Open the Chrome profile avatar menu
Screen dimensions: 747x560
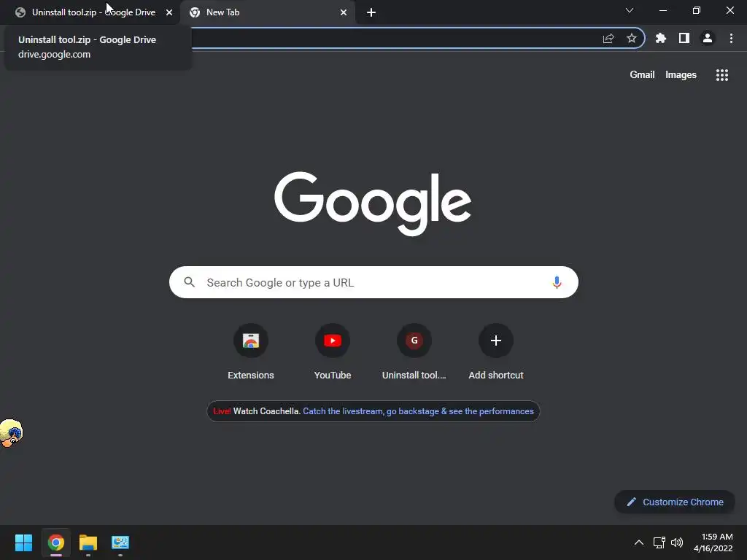[708, 38]
